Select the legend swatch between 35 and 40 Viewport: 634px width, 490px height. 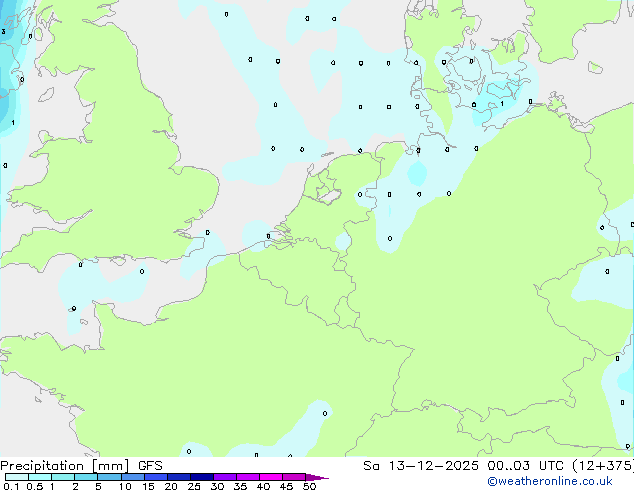point(248,477)
